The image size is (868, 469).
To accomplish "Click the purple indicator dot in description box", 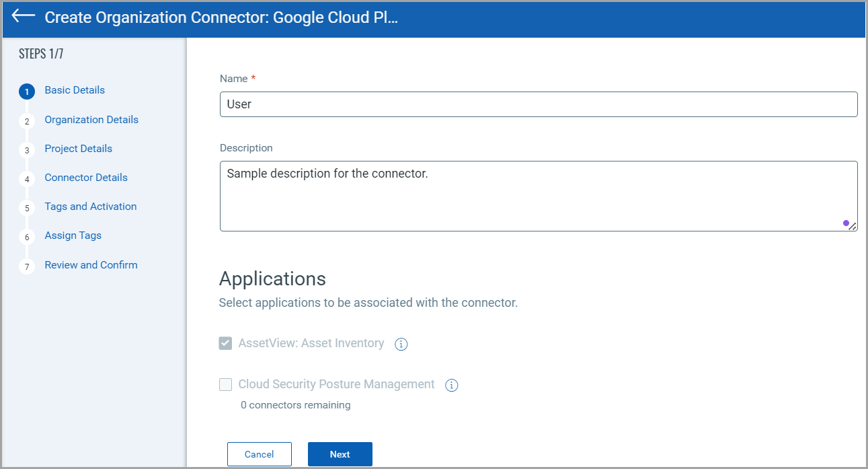I will point(846,222).
